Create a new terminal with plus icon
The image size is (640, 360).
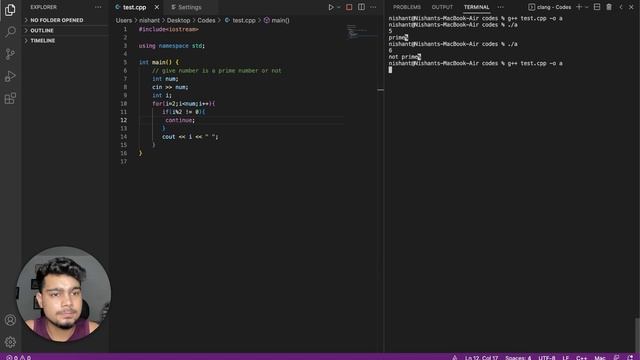click(x=579, y=7)
